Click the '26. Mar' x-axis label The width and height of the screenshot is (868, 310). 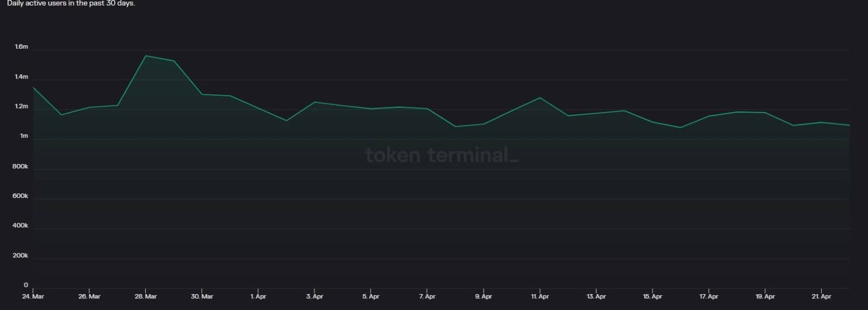coord(89,296)
